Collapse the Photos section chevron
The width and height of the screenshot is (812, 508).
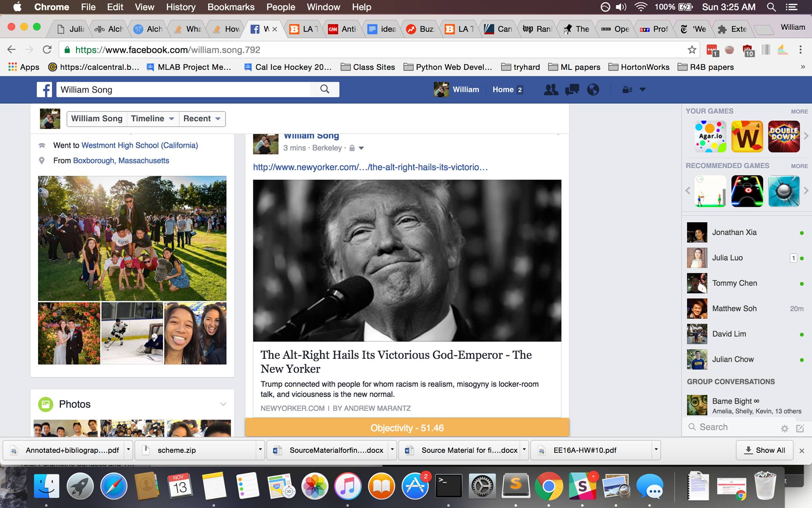coord(223,404)
